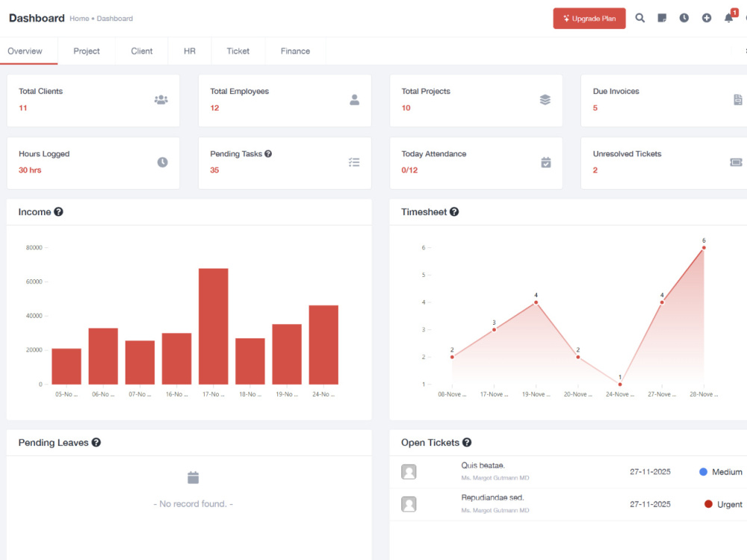
Task: Click the Medium priority label
Action: coord(727,472)
